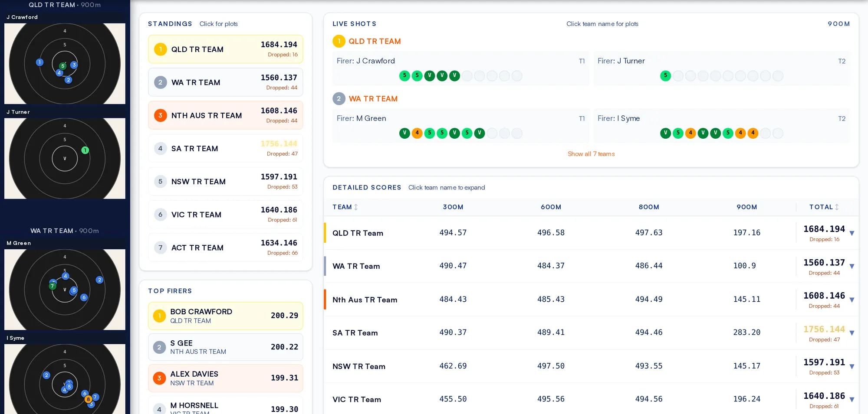Click rank 2 badge beside WA TR TEAM standings
This screenshot has width=868, height=414.
161,82
